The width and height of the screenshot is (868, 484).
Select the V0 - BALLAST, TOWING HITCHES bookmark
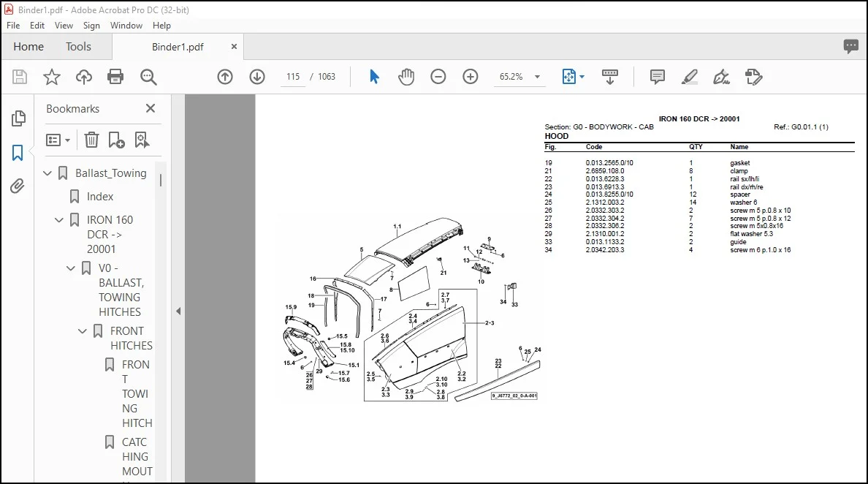pyautogui.click(x=121, y=290)
